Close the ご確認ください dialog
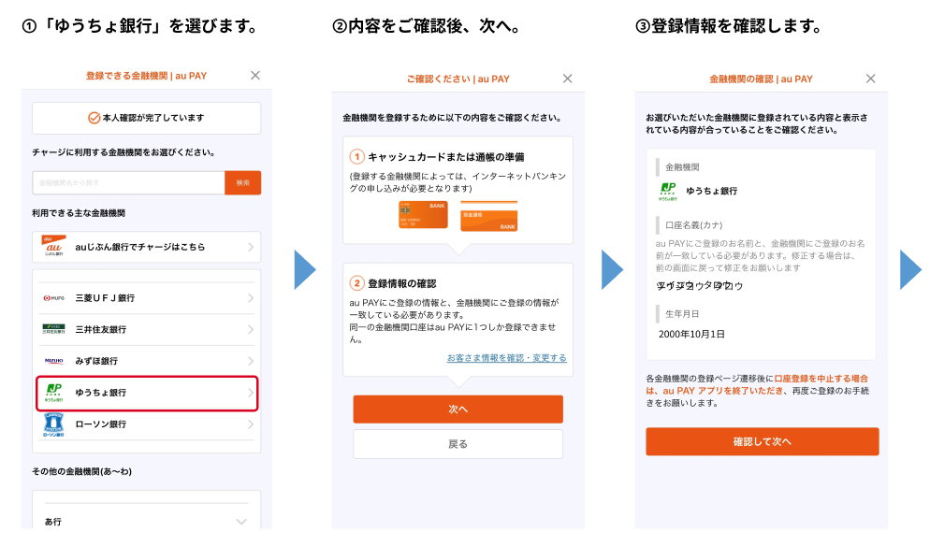This screenshot has width=930, height=560. click(x=567, y=79)
